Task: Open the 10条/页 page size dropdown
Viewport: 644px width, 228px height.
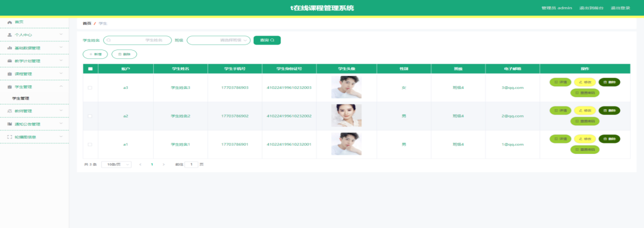Action: pyautogui.click(x=116, y=164)
